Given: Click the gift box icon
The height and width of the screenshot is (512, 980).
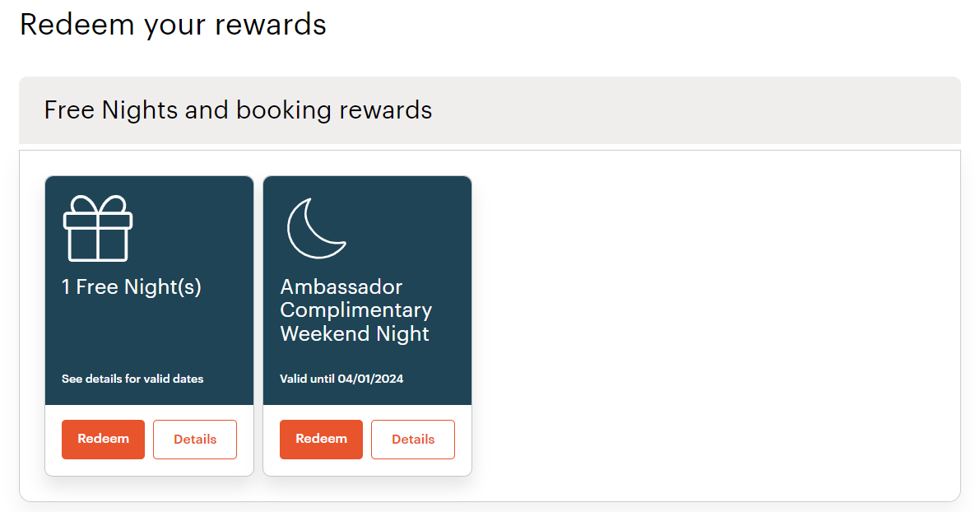Looking at the screenshot, I should coord(97,228).
